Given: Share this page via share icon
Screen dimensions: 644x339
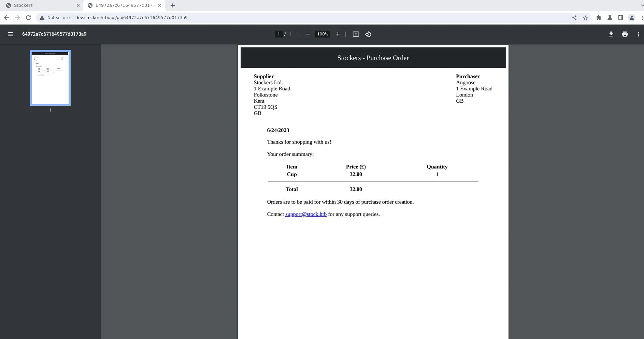Looking at the screenshot, I should [x=574, y=18].
